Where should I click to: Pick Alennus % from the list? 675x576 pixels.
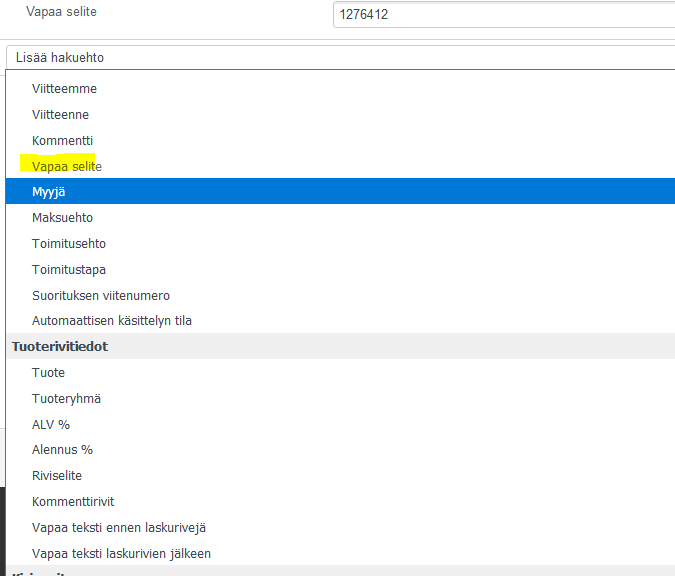coord(62,450)
